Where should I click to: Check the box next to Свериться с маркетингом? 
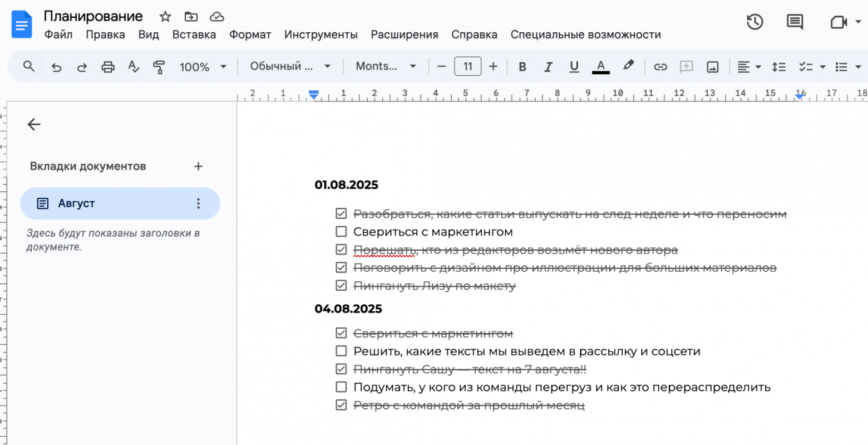(x=341, y=232)
